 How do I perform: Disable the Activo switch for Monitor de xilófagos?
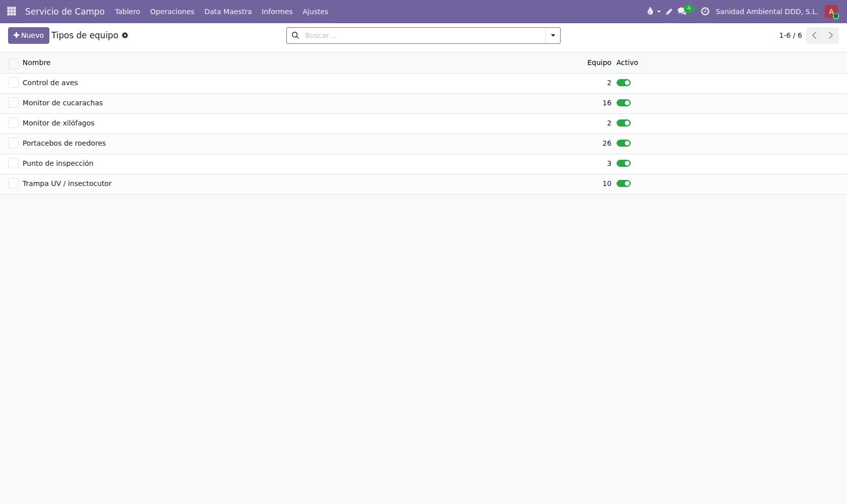[x=624, y=123]
